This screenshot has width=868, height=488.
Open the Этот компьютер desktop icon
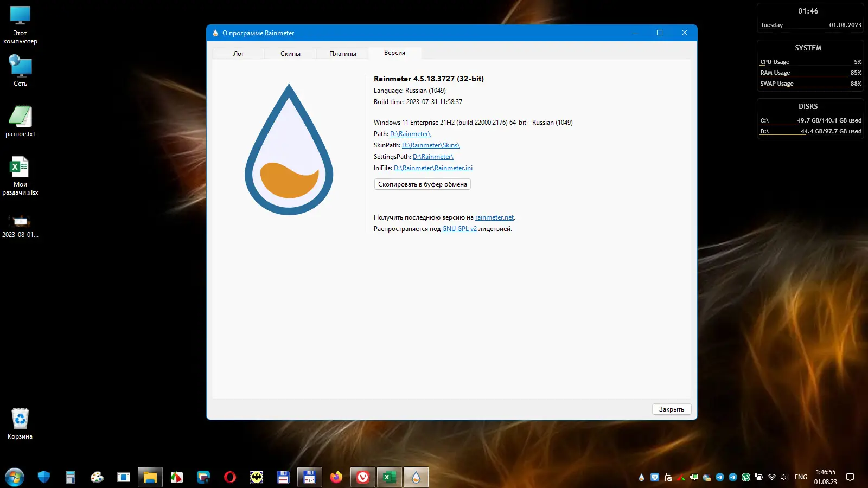point(20,25)
